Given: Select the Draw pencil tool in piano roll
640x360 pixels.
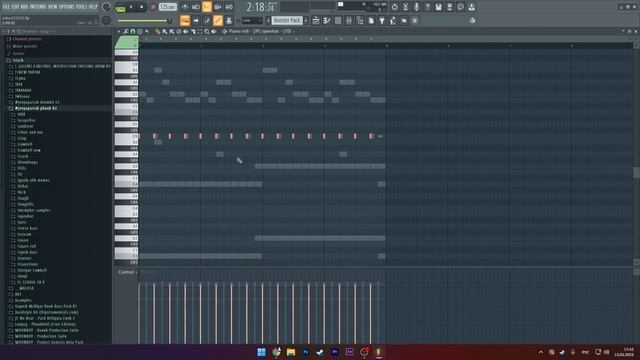Looking at the screenshot, I should coord(157,31).
